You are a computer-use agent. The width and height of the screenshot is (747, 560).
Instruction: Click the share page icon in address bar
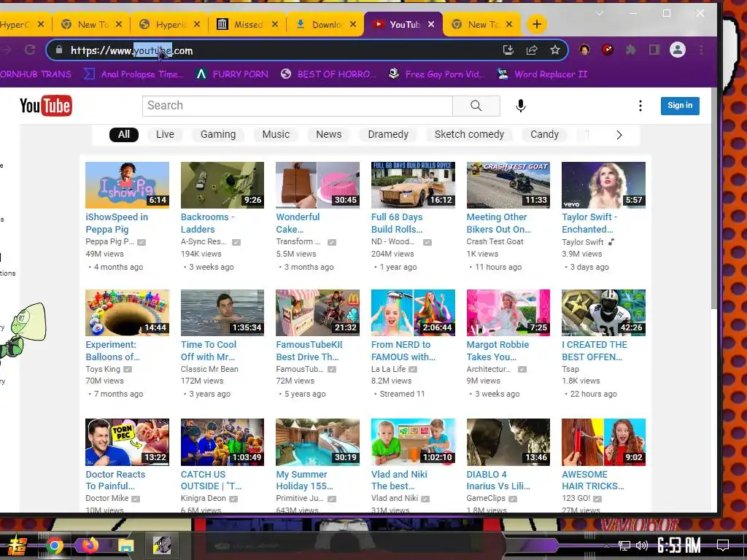[x=532, y=50]
